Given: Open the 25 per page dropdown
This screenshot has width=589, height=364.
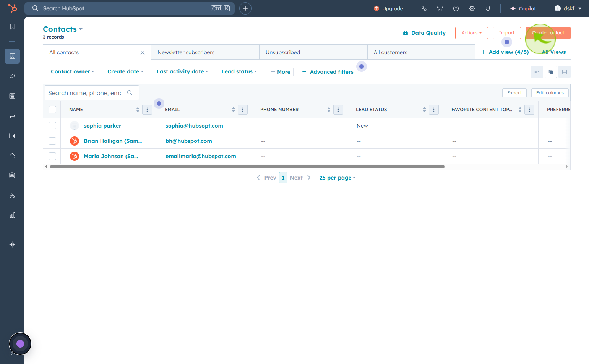Looking at the screenshot, I should (x=337, y=178).
